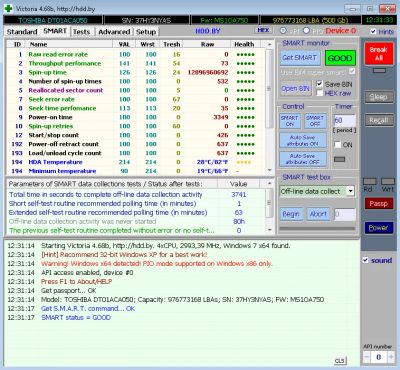Select the Throughput perfomance row
400x370 pixels.
click(x=136, y=63)
